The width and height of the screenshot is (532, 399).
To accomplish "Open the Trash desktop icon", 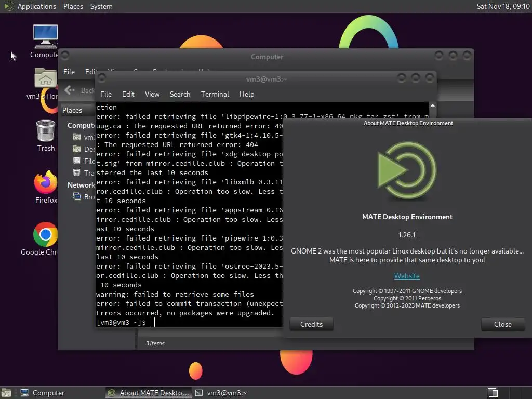I will tap(46, 130).
